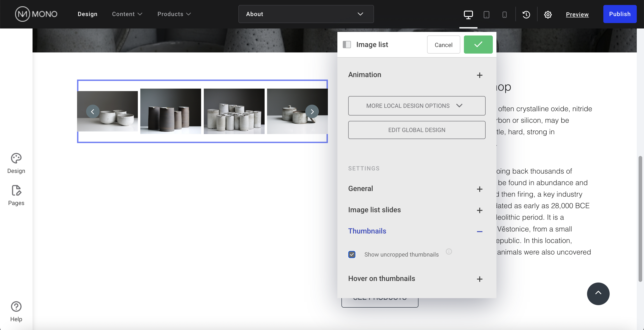Open version history
This screenshot has height=330, width=644.
tap(526, 14)
